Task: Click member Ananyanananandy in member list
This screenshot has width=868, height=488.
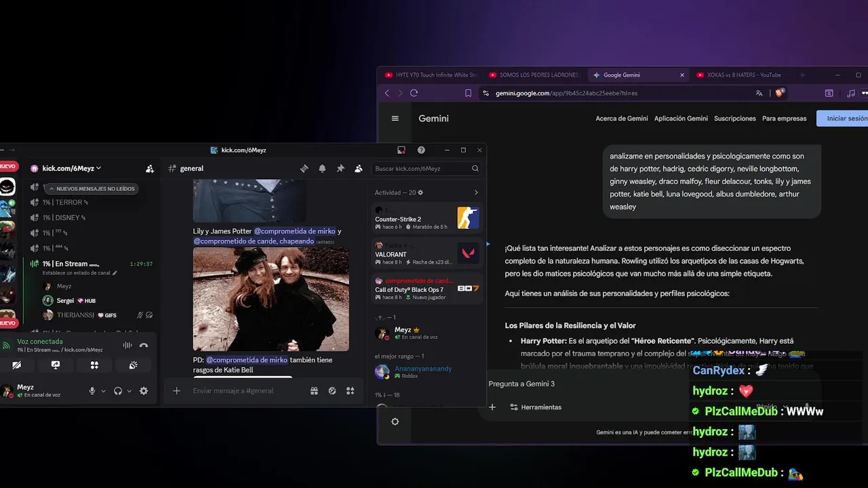Action: click(x=427, y=371)
